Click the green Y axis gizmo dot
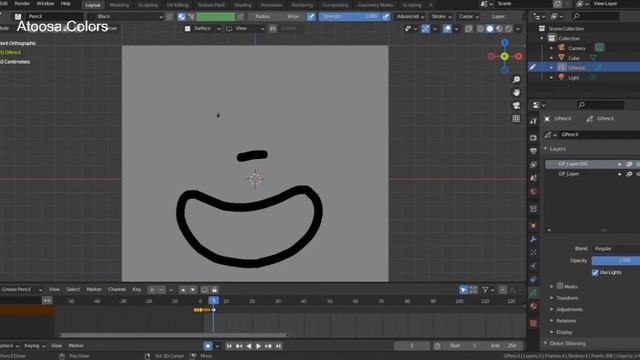Viewport: 640px width, 360px height. [x=505, y=56]
